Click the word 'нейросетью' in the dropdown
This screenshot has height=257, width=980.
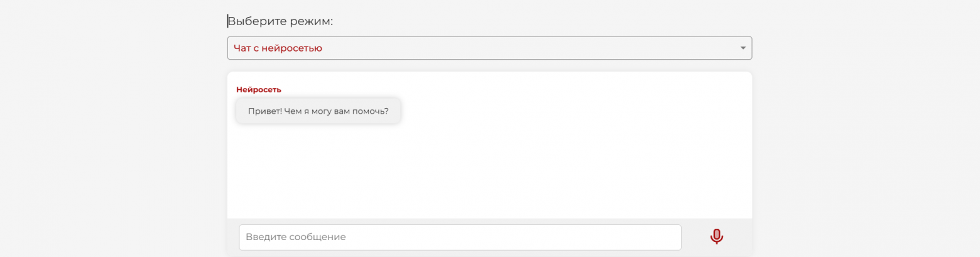(x=291, y=48)
